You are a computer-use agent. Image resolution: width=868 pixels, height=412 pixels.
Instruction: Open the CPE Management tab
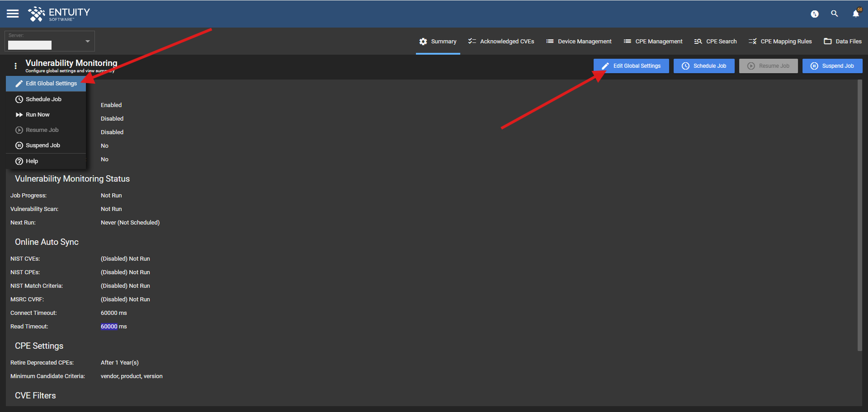(653, 41)
